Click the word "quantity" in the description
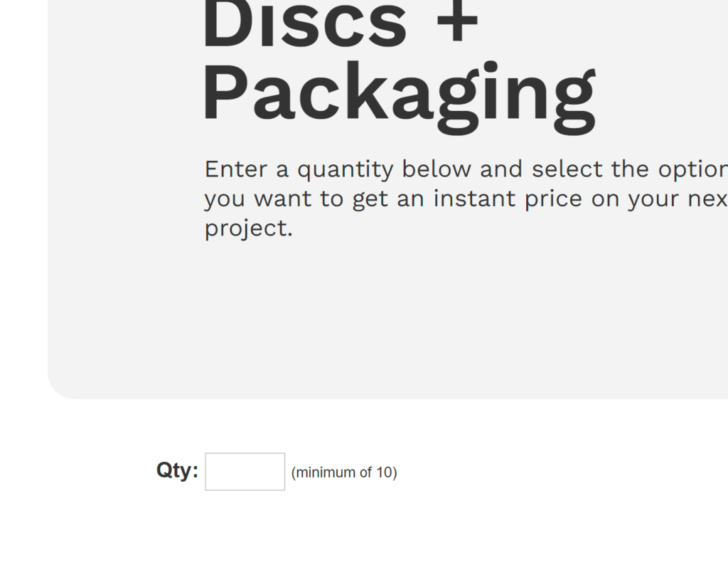The width and height of the screenshot is (728, 577). coord(345,169)
